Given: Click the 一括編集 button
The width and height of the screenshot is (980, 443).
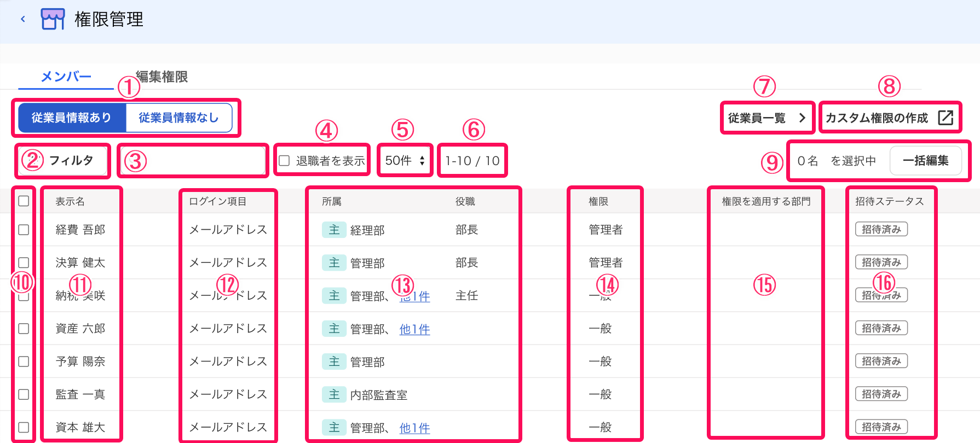Looking at the screenshot, I should click(x=925, y=161).
